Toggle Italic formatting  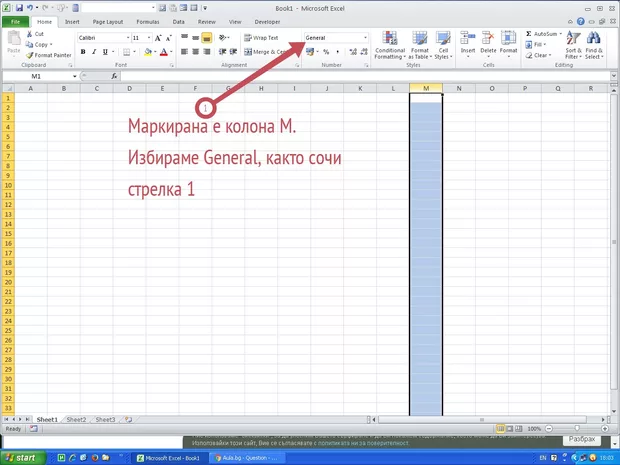pyautogui.click(x=93, y=52)
